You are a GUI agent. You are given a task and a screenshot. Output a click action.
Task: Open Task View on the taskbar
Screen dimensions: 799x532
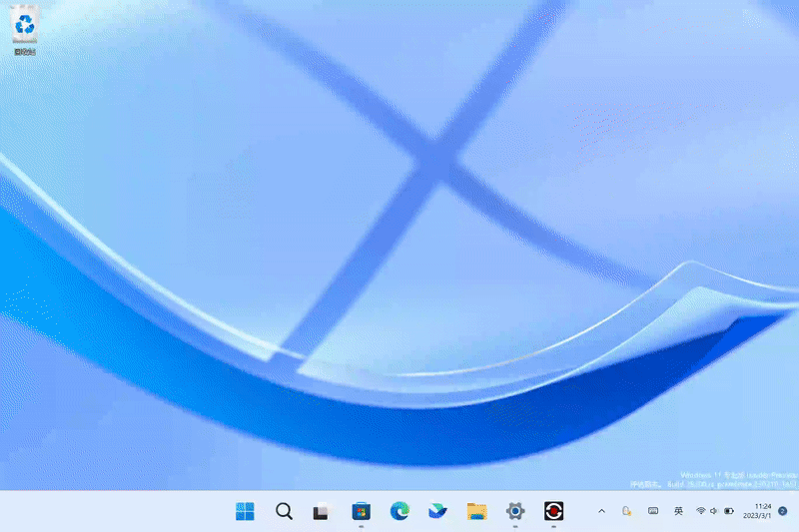pos(322,511)
